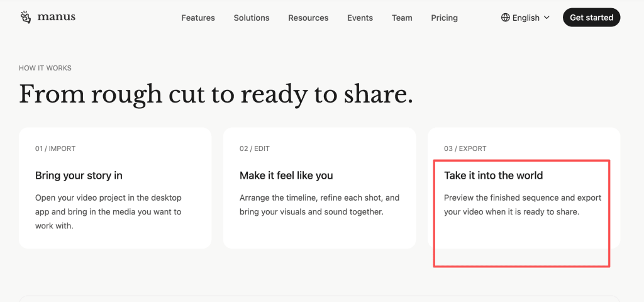The image size is (644, 302).
Task: Click the manus hand logo icon
Action: [x=26, y=17]
